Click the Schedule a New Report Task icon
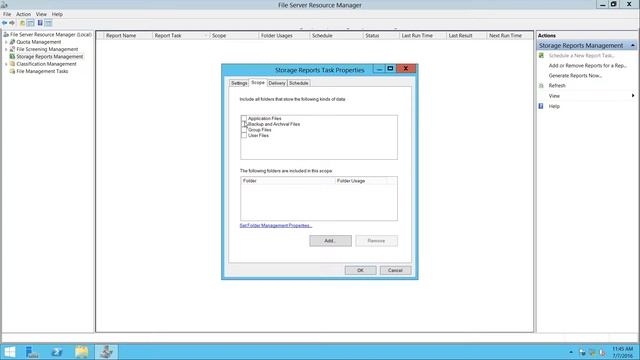 (x=541, y=56)
